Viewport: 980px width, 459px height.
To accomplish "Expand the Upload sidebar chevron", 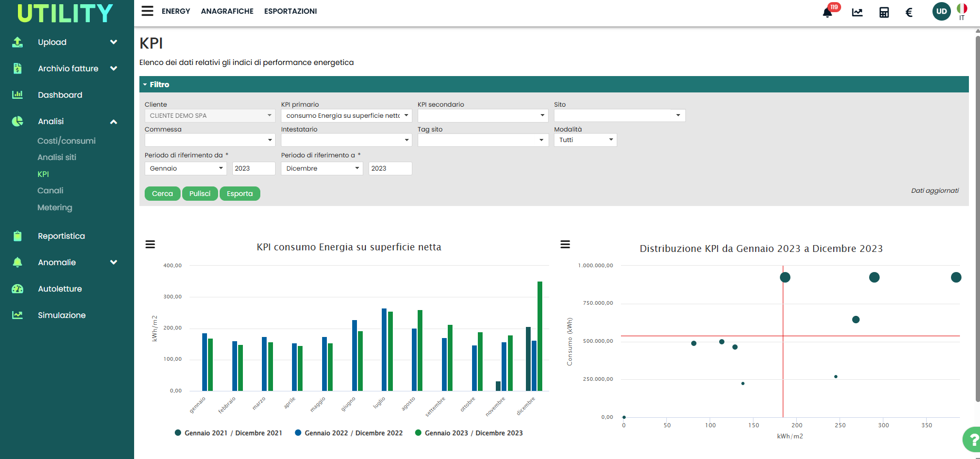I will click(x=114, y=42).
